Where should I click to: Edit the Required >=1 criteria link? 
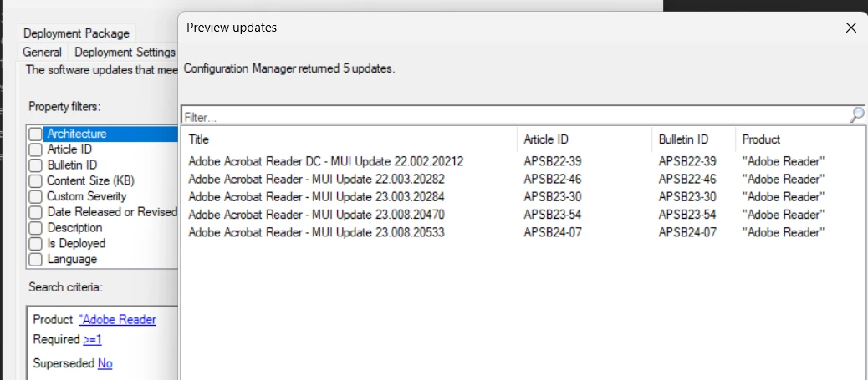click(93, 340)
